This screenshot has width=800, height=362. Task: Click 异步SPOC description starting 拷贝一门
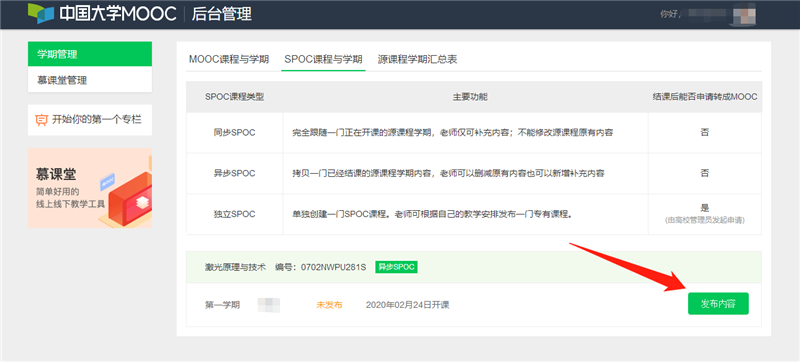pyautogui.click(x=448, y=173)
